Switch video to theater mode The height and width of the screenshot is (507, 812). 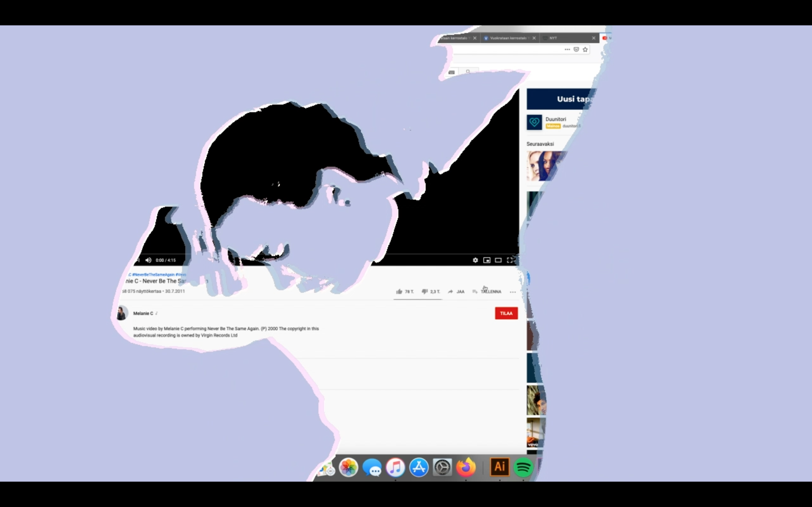(498, 260)
